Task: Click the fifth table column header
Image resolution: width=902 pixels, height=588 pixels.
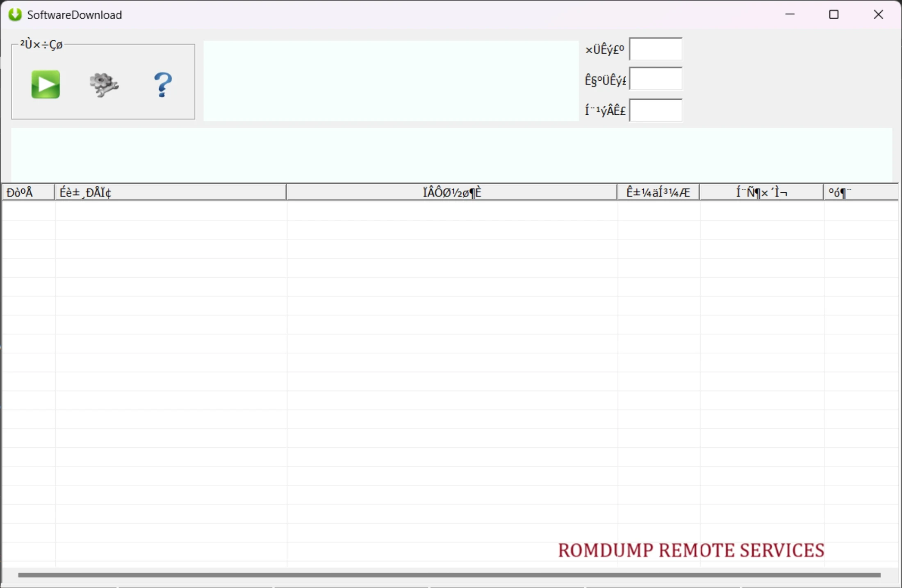Action: point(761,192)
